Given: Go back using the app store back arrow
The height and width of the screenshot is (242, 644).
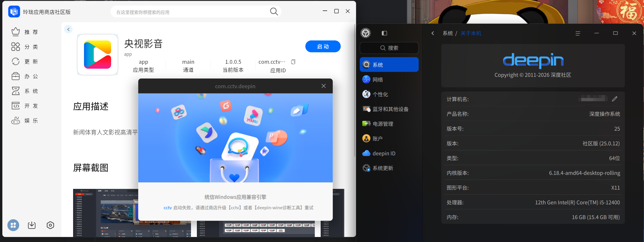Looking at the screenshot, I should [68, 29].
